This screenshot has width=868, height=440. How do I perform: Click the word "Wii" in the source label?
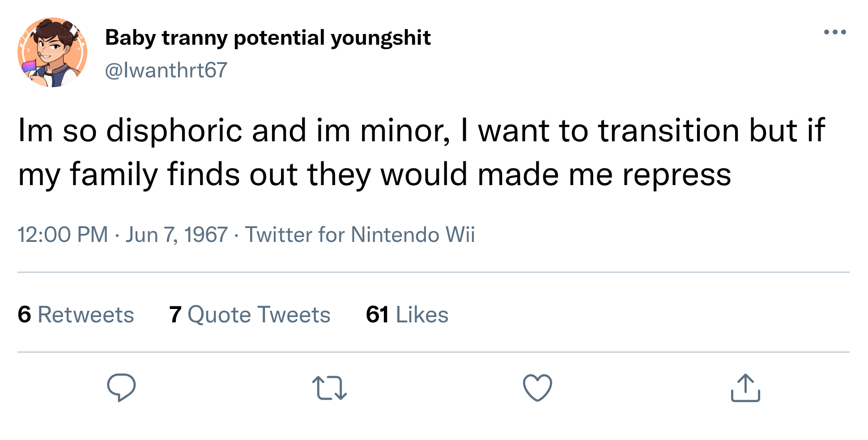460,235
